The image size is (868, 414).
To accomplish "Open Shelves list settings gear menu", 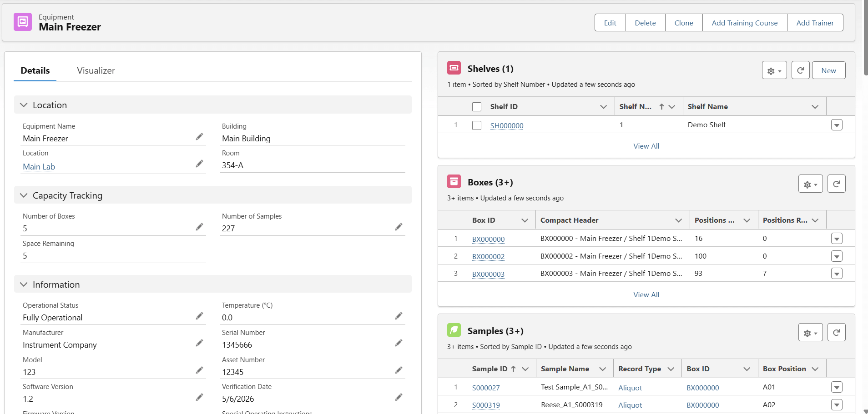I will (x=774, y=70).
